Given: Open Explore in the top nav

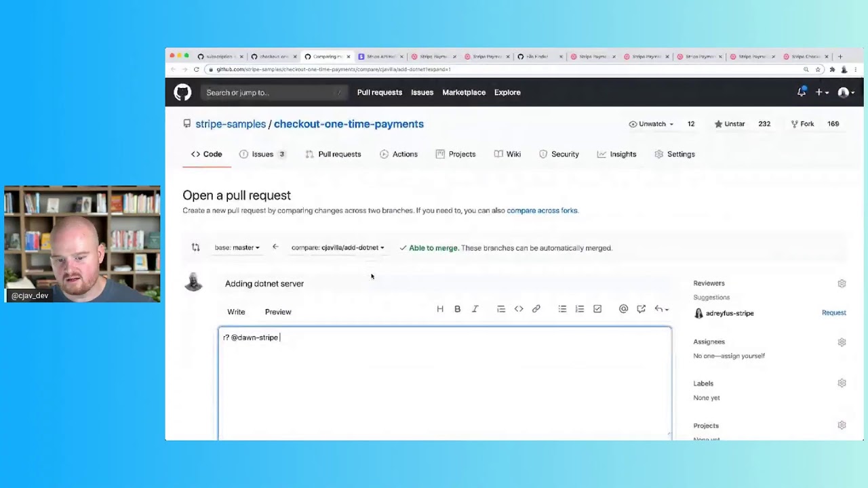Looking at the screenshot, I should coord(507,92).
